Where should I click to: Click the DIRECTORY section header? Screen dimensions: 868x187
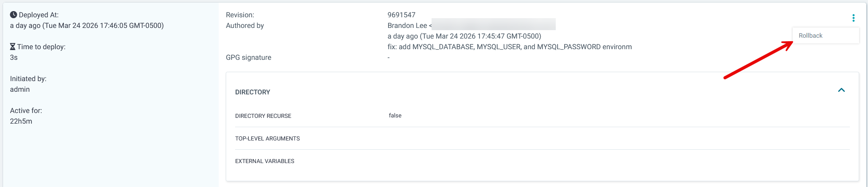[252, 92]
